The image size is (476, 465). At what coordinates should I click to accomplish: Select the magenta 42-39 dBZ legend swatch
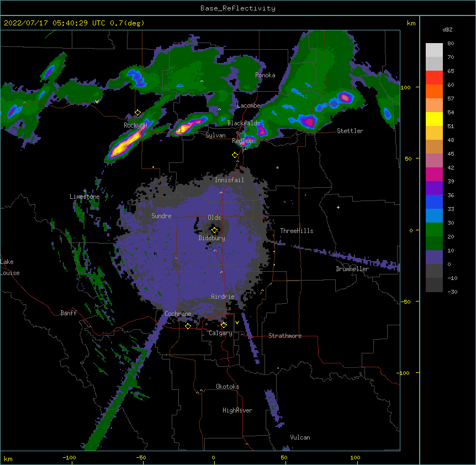tap(434, 174)
